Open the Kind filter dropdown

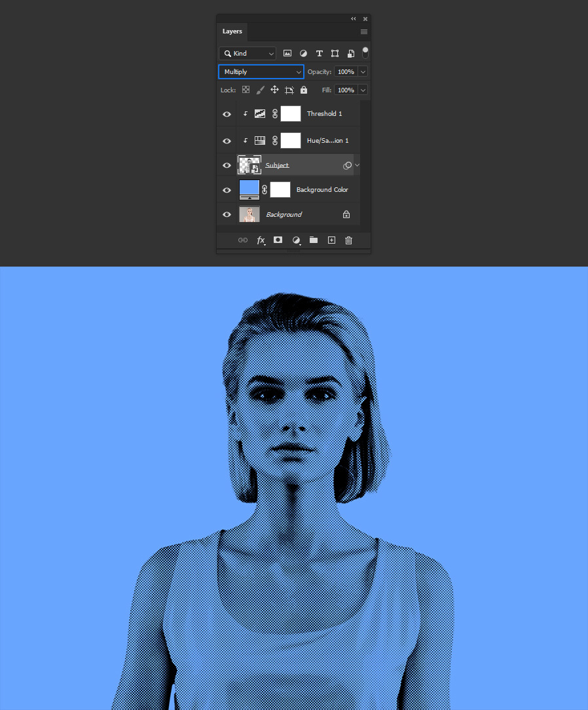tap(248, 54)
